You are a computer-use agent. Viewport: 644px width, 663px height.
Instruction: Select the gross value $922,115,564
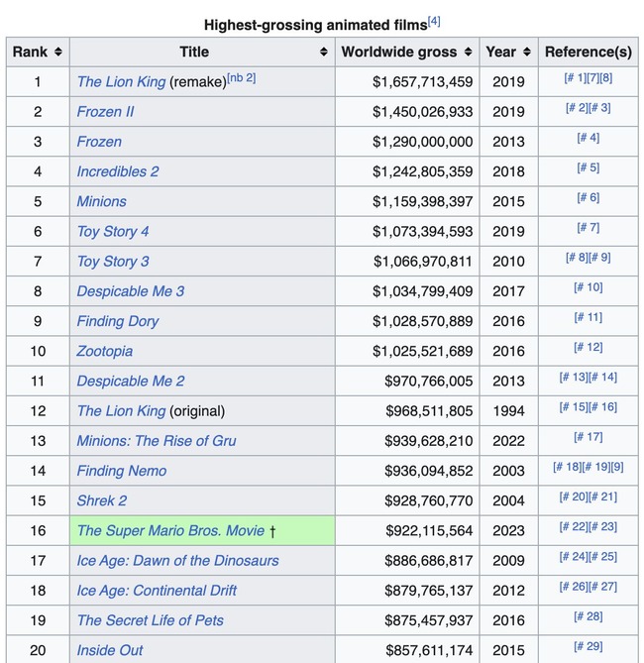click(x=429, y=530)
